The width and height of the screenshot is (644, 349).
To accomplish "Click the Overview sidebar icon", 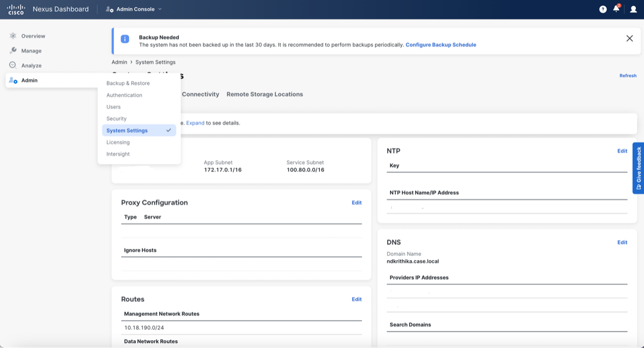I will pyautogui.click(x=13, y=36).
